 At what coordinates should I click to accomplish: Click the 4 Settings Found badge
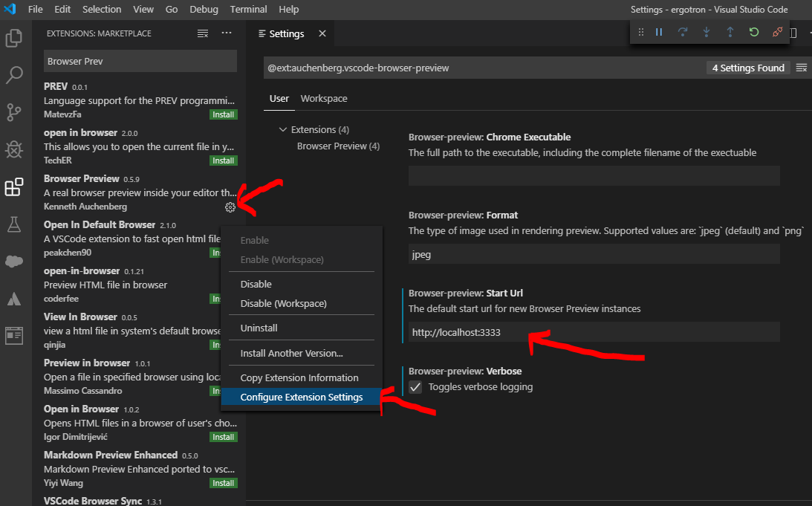click(748, 68)
